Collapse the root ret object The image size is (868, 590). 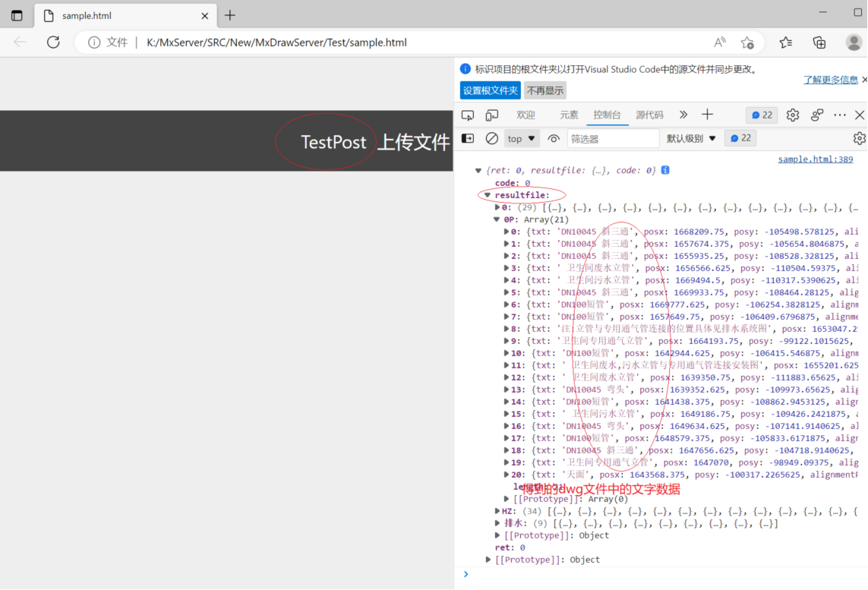coord(478,170)
